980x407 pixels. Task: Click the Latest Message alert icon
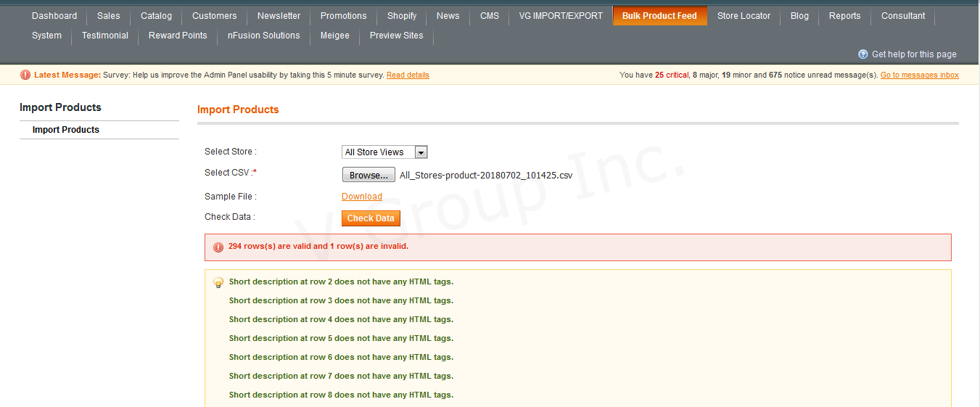click(25, 75)
